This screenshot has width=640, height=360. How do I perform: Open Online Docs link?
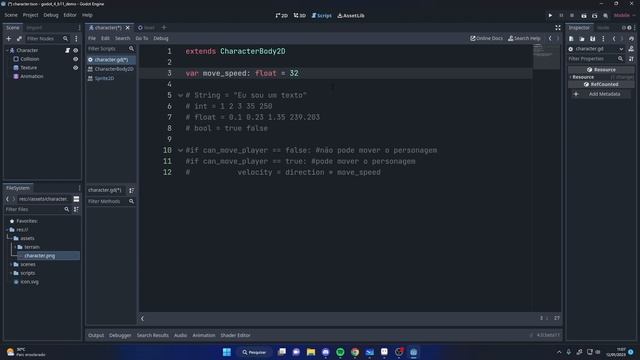pos(487,38)
